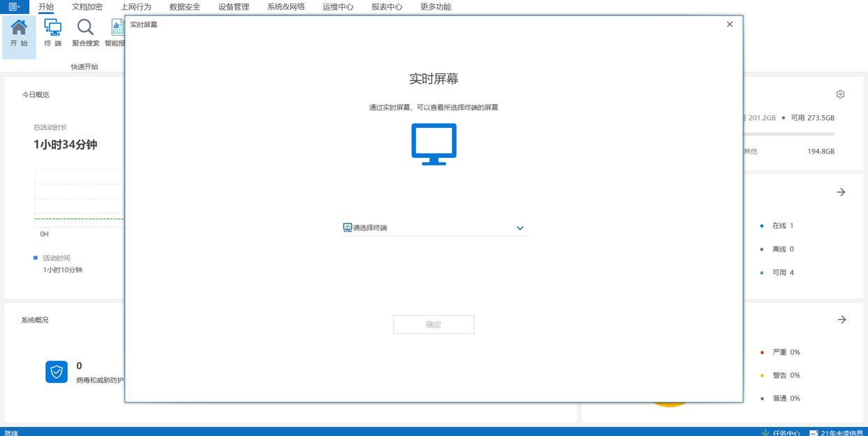Open the 更多功能 tab
This screenshot has width=868, height=436.
pos(435,7)
